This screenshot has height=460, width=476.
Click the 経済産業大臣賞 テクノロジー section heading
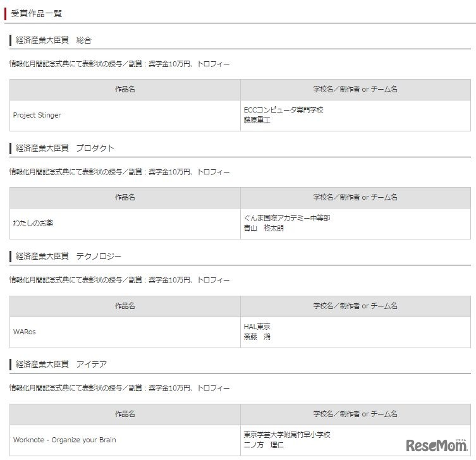[x=68, y=256]
